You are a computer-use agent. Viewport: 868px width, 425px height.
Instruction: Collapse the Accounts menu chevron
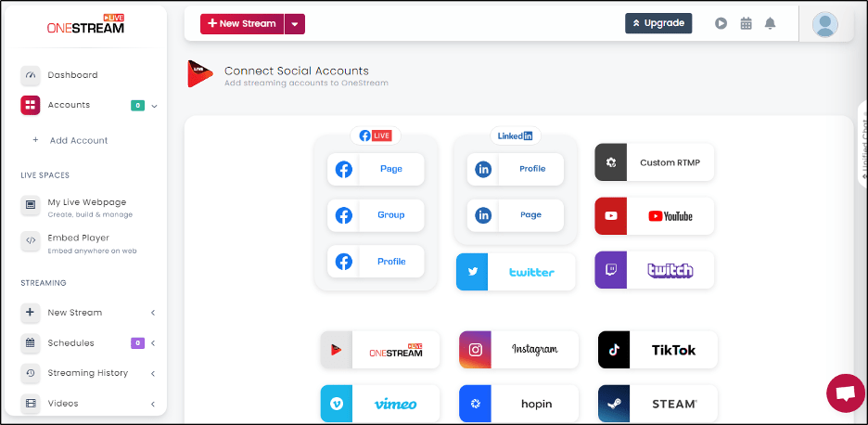155,106
